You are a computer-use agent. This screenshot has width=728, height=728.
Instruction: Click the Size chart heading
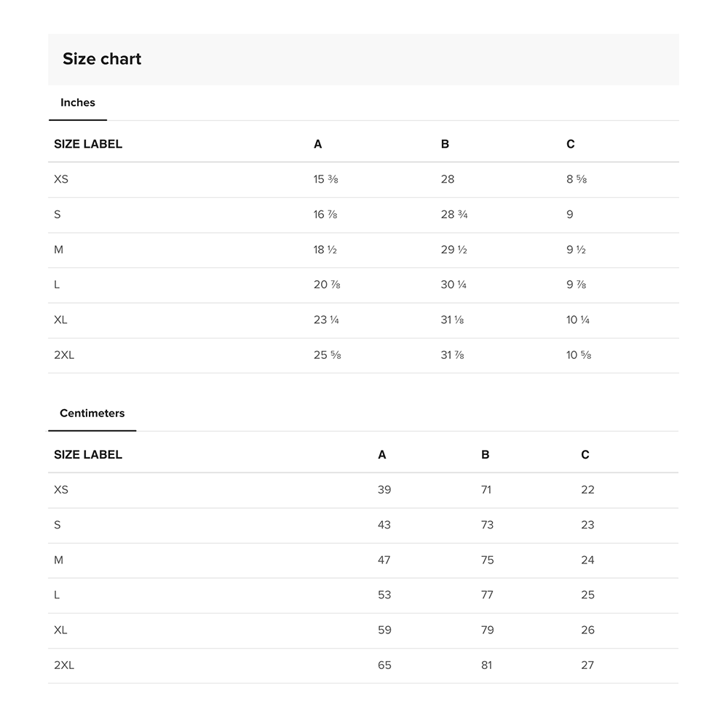pos(102,59)
